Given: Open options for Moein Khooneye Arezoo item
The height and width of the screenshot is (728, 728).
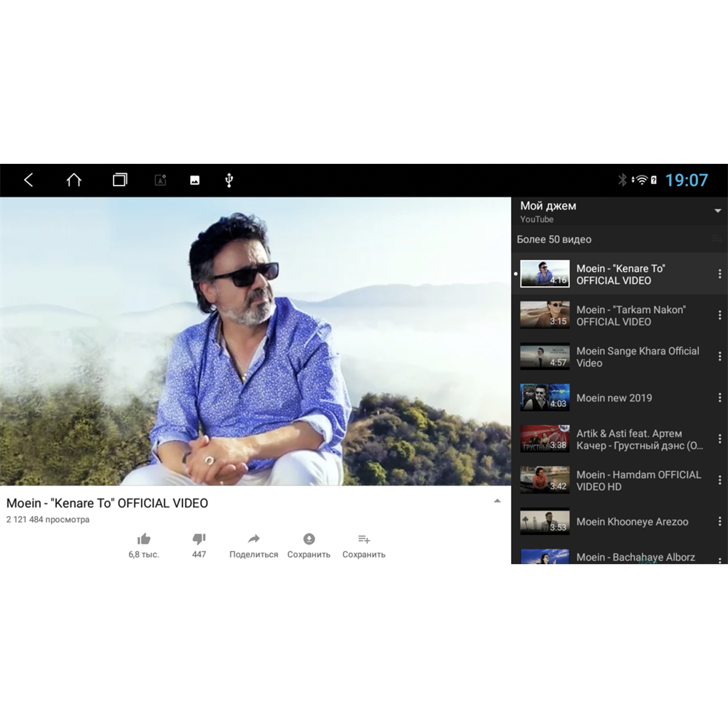Looking at the screenshot, I should 720,521.
